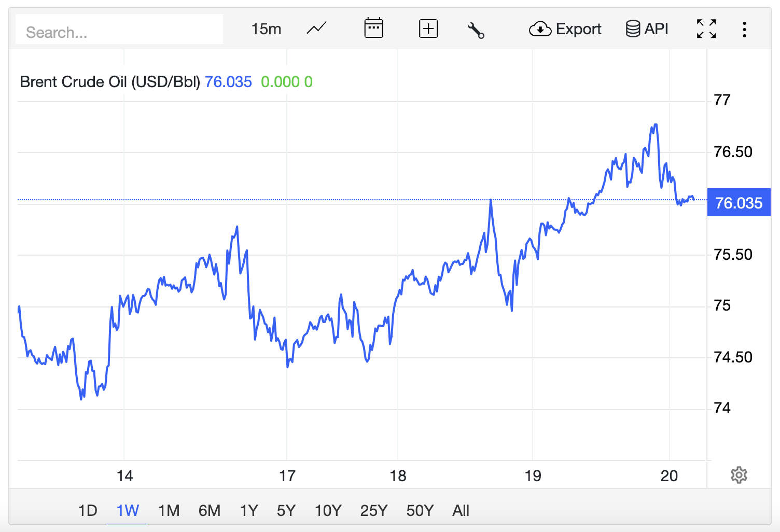Click the Export cloud download button

point(565,29)
